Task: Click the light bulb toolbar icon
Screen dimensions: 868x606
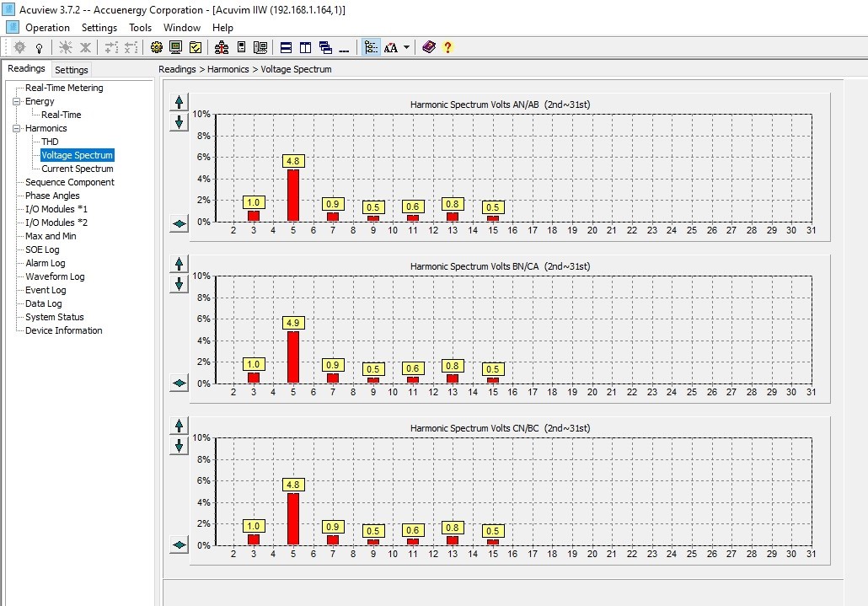Action: pos(40,47)
